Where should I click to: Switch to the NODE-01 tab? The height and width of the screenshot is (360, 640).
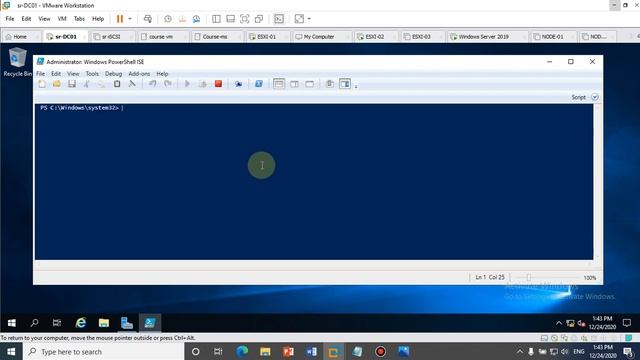[553, 37]
